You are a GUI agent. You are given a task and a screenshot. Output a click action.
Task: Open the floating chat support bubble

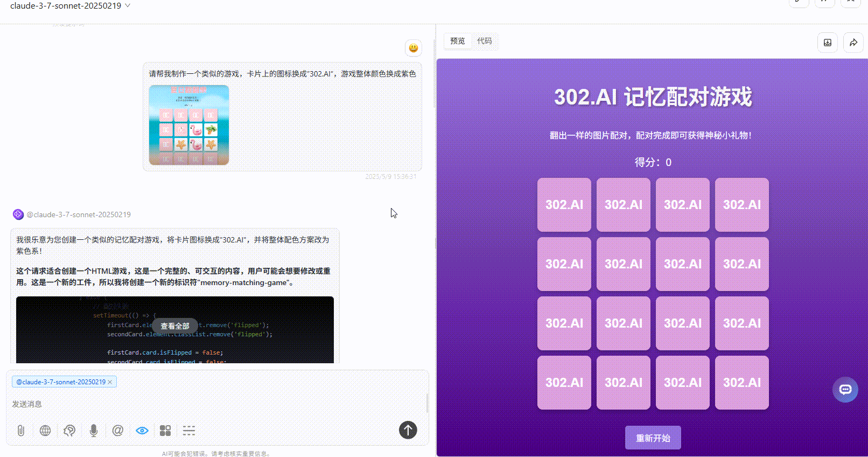coord(845,390)
